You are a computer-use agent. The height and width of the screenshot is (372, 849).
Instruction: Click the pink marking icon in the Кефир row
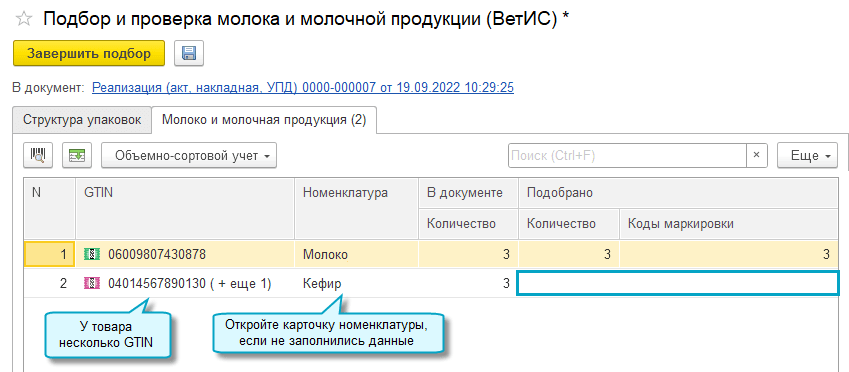pyautogui.click(x=92, y=283)
